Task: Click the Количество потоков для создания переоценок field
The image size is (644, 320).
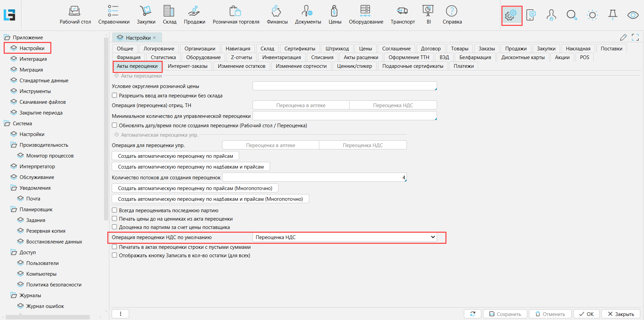Action: [314, 177]
